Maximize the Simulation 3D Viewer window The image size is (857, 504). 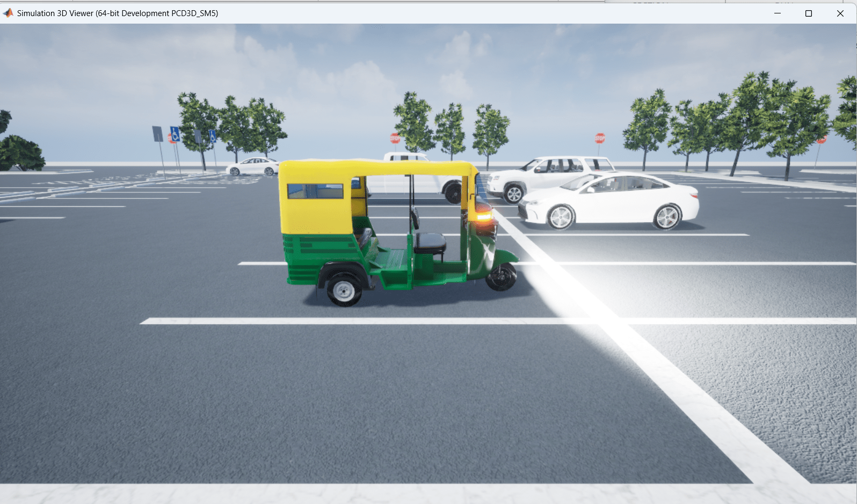808,13
